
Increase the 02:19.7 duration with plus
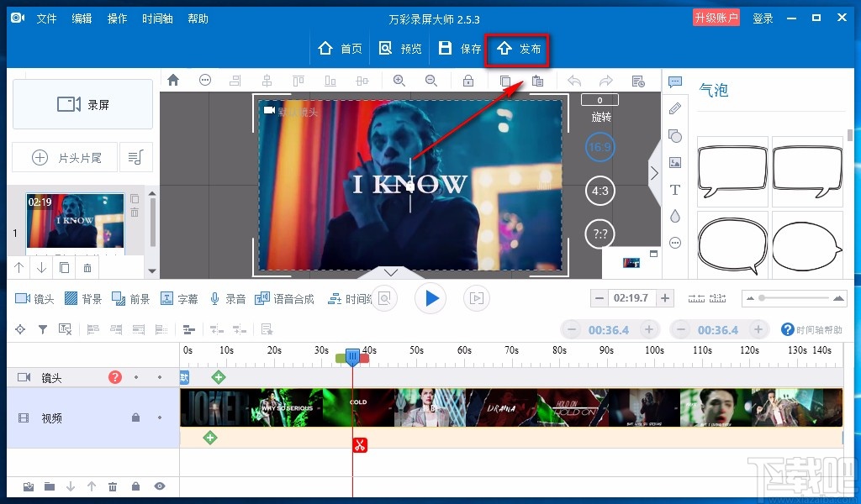click(x=665, y=298)
